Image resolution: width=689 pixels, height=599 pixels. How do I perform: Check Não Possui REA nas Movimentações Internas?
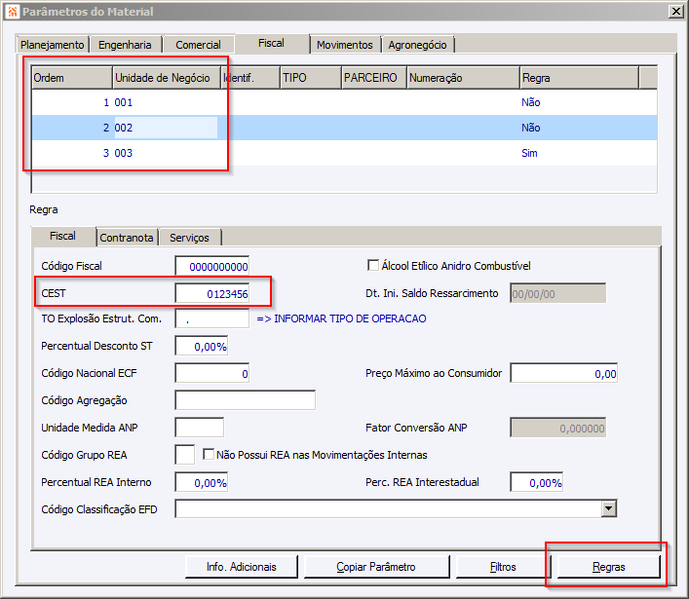click(209, 454)
